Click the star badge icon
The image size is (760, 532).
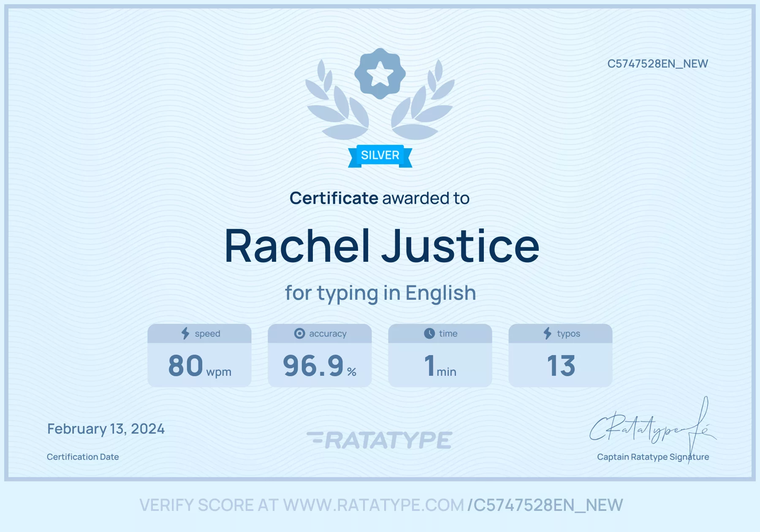[380, 74]
